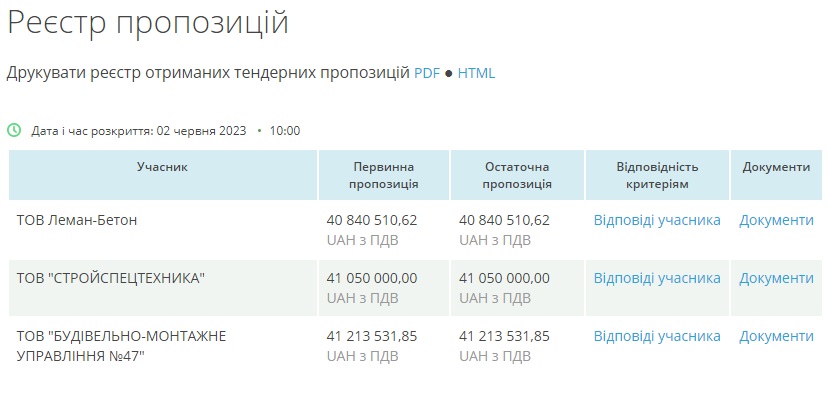Select the ТОВ Леман-Бетон participant name
Screen dimensions: 829x399
coord(77,220)
